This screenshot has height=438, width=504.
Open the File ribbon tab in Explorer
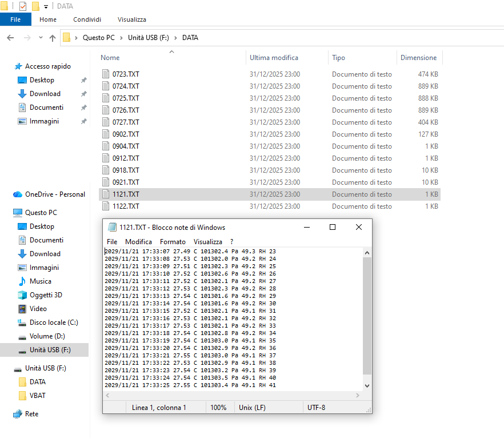pos(15,19)
